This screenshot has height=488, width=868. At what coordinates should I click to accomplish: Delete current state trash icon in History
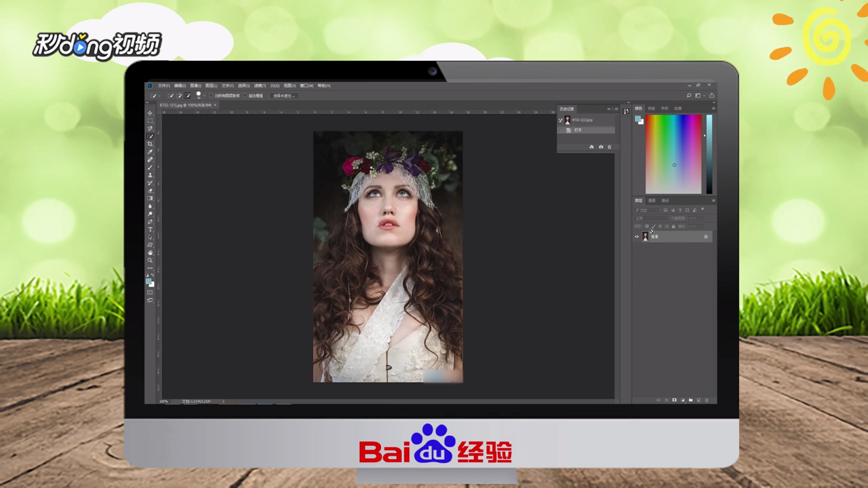point(609,147)
